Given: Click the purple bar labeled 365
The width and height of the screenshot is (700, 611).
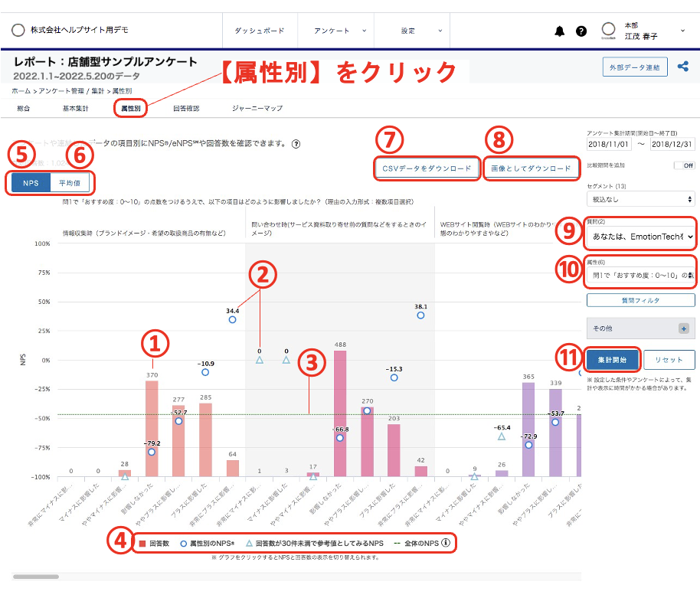Looking at the screenshot, I should click(528, 430).
